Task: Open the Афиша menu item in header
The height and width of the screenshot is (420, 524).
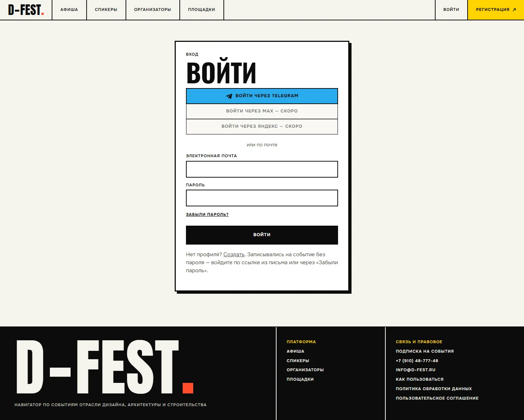Action: (69, 10)
